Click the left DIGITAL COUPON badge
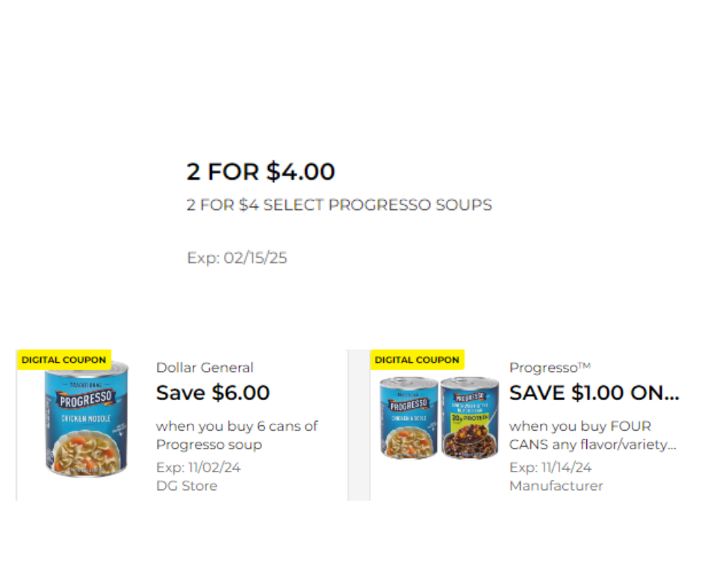The width and height of the screenshot is (702, 588). (63, 360)
